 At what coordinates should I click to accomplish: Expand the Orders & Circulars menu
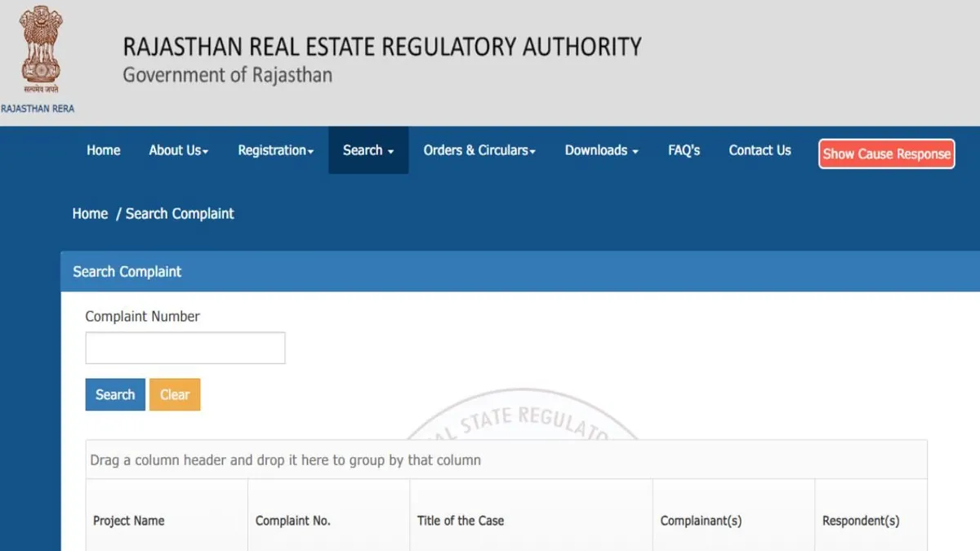tap(479, 150)
